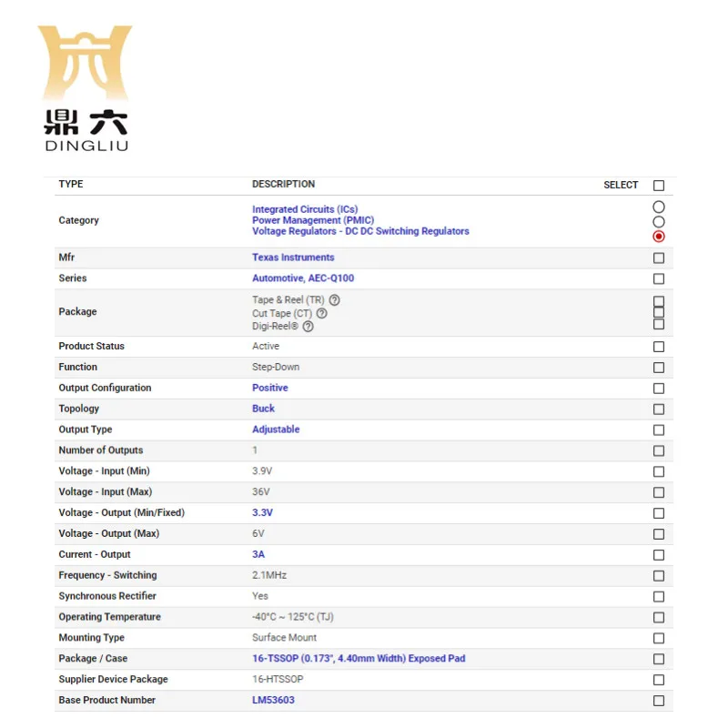Click the Active product status value
Image resolution: width=728 pixels, height=728 pixels.
pyautogui.click(x=266, y=346)
